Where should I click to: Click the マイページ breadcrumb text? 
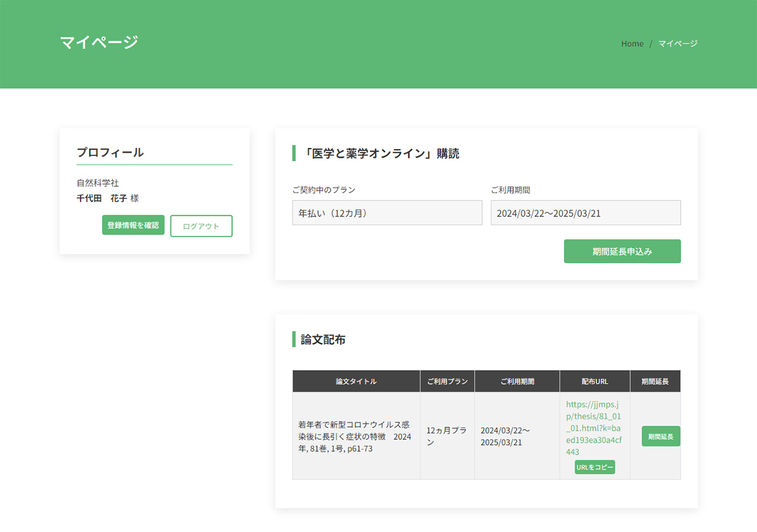coord(678,44)
